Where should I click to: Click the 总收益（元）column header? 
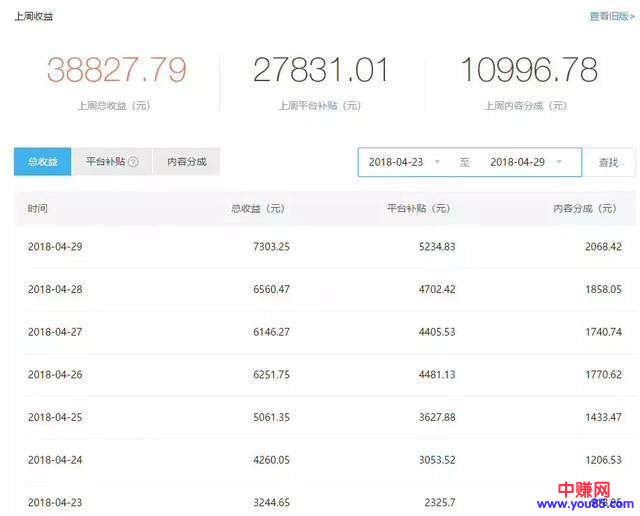click(x=258, y=209)
